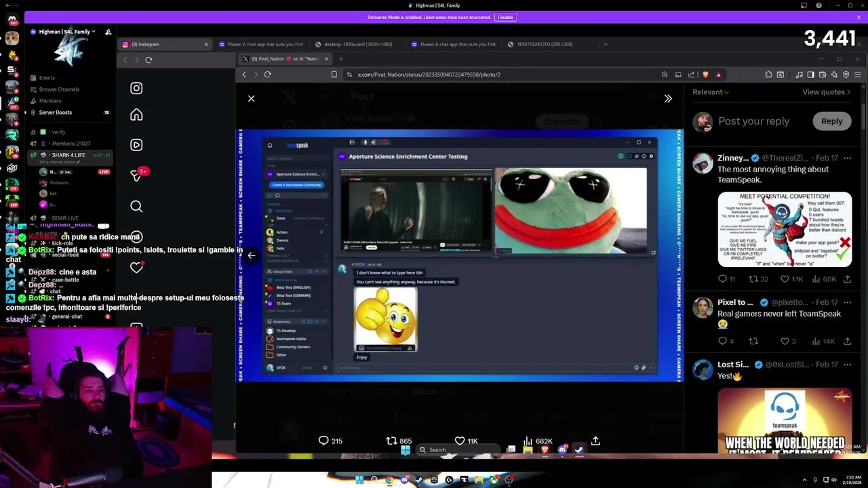868x488 pixels.
Task: Expand Highman | S4L Family server menu
Action: [67, 32]
